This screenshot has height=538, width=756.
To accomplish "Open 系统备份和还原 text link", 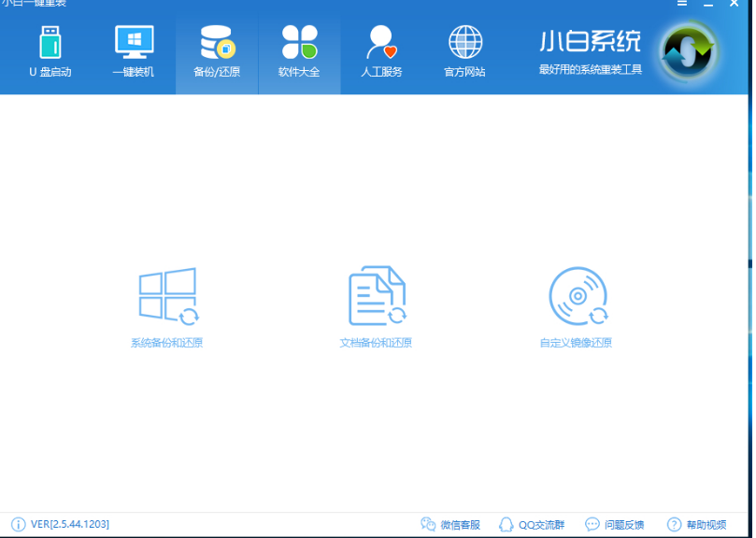I will pyautogui.click(x=167, y=343).
